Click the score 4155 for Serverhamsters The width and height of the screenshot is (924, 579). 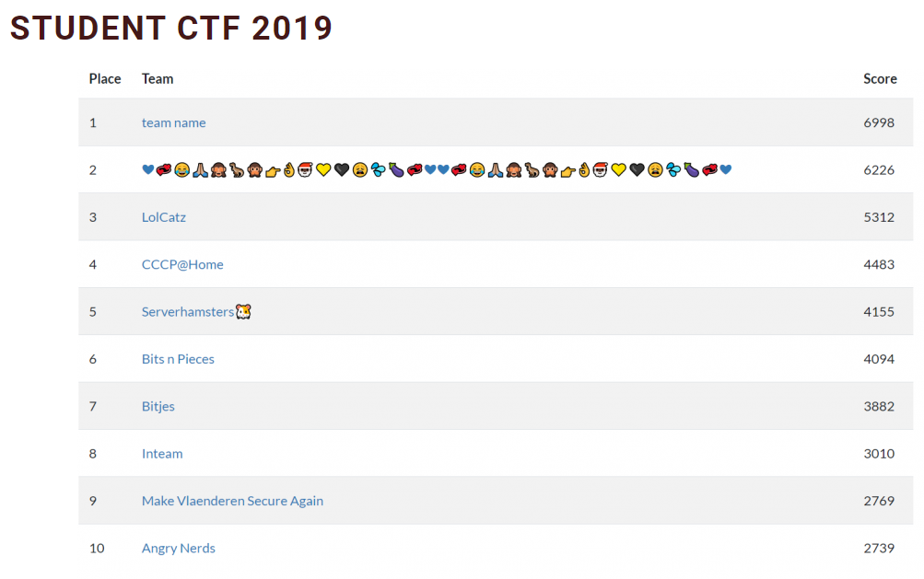(x=879, y=312)
